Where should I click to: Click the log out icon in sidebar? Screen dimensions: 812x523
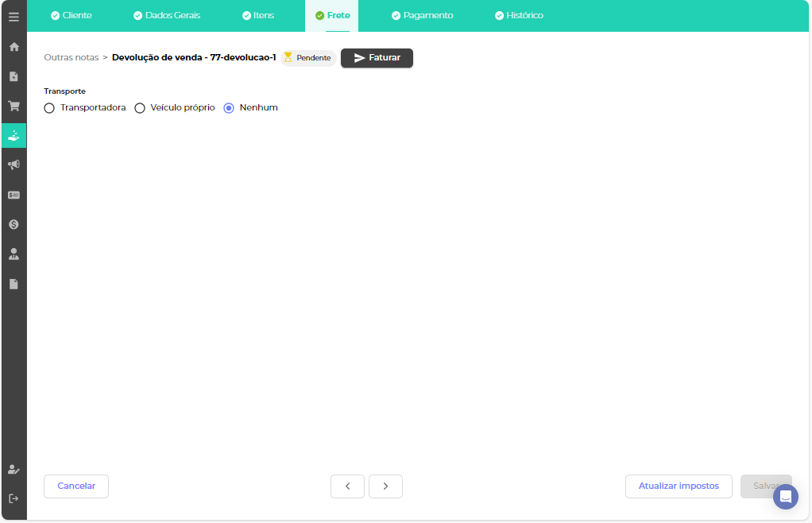(x=14, y=498)
